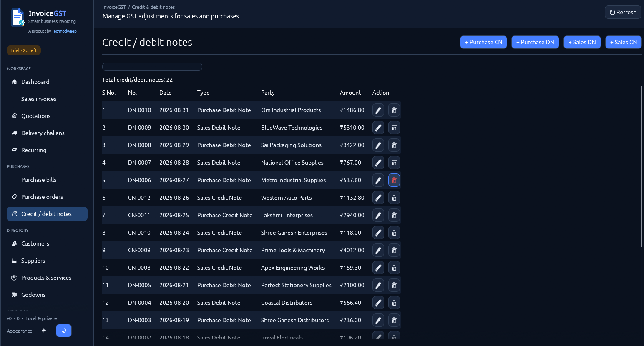
Task: Delete the DN-0009 BlueWave Technologies note
Action: 394,128
